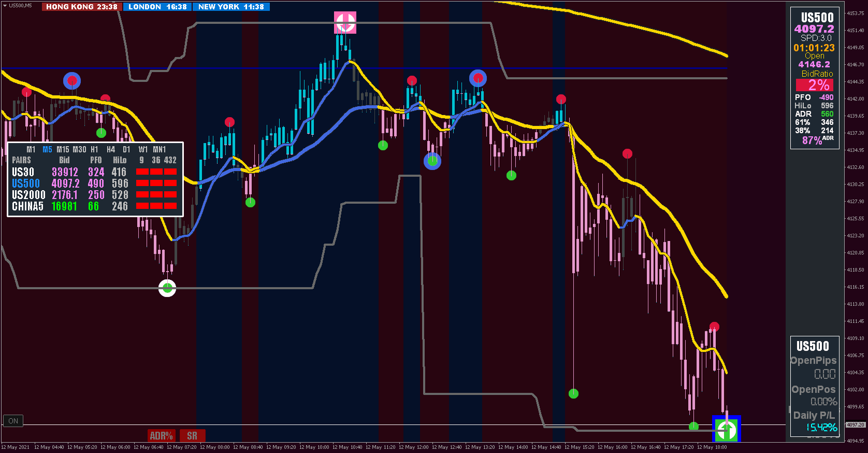Image resolution: width=868 pixels, height=453 pixels.
Task: Switch to the M15 timeframe
Action: coord(63,149)
